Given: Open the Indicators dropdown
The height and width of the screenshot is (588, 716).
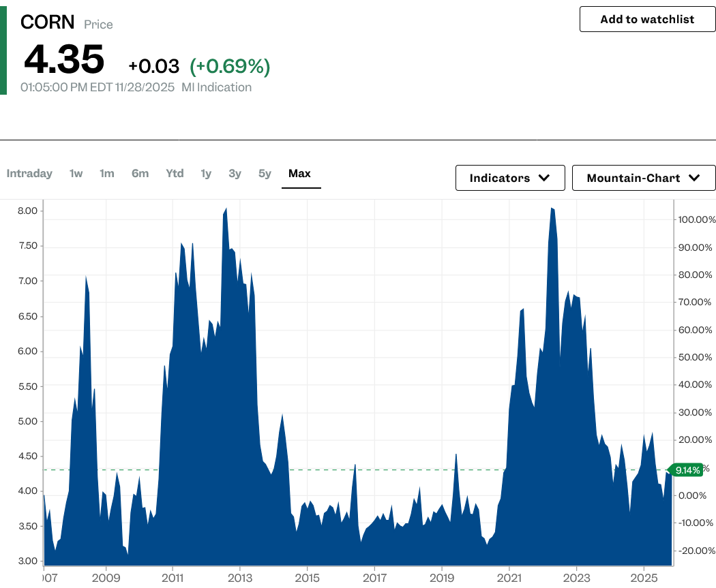Looking at the screenshot, I should [x=509, y=178].
